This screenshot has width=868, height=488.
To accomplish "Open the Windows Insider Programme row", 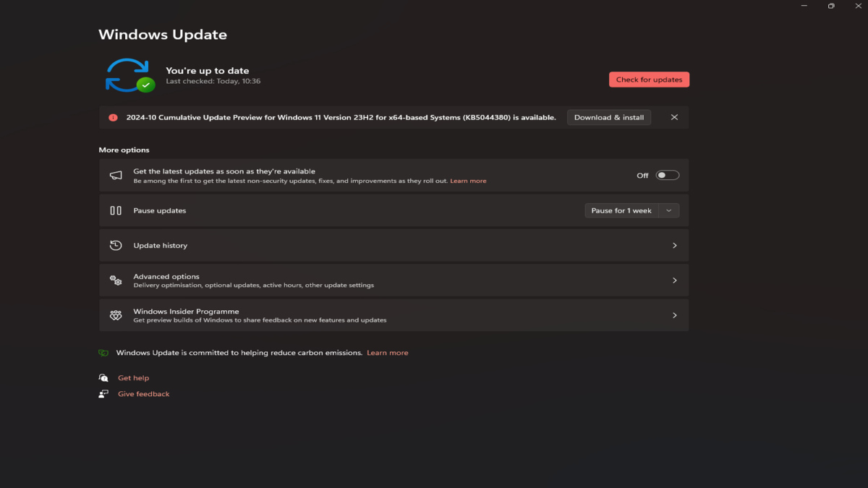I will tap(393, 315).
